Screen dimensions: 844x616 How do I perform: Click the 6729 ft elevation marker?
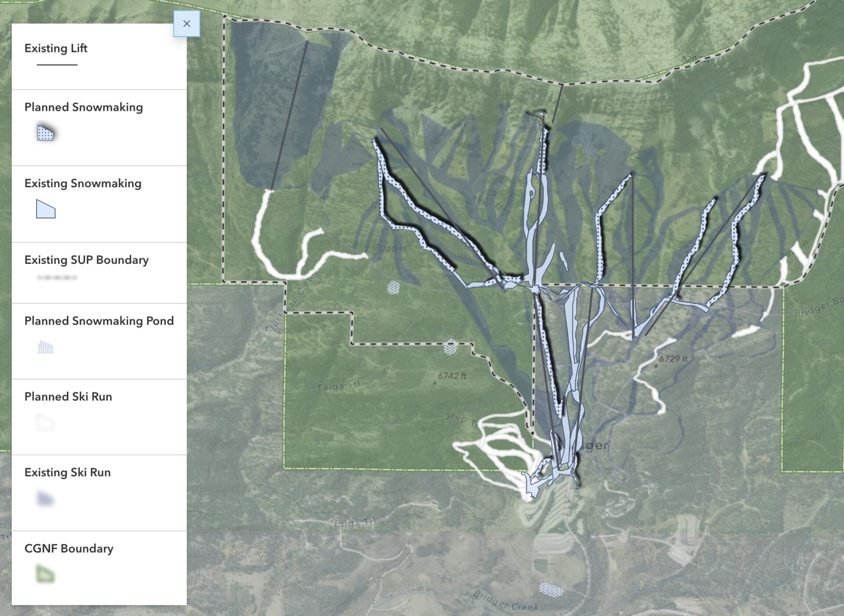673,359
